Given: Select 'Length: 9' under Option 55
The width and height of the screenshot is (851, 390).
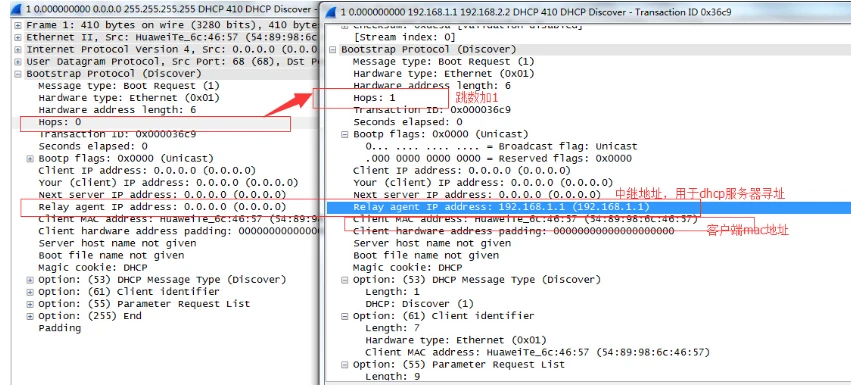Looking at the screenshot, I should 392,376.
